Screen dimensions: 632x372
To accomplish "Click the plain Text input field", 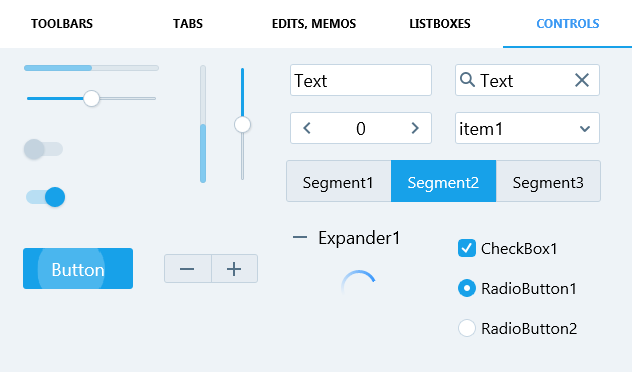I will (361, 80).
